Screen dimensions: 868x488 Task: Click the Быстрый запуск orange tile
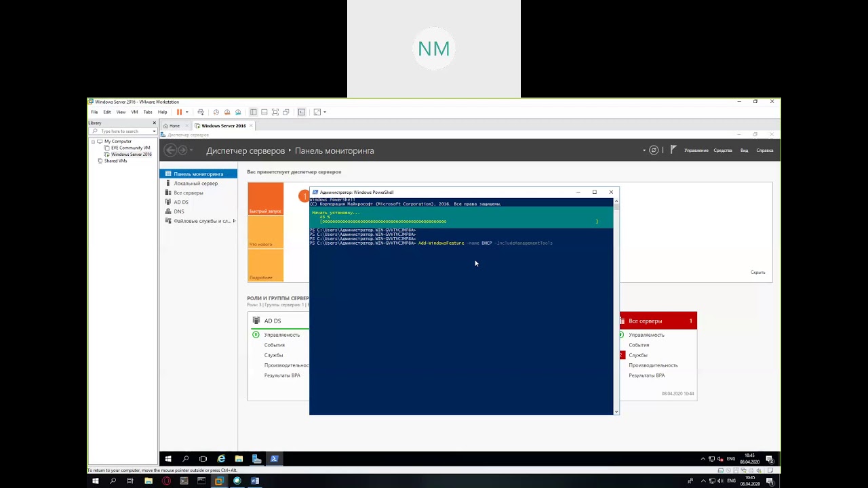pyautogui.click(x=265, y=199)
